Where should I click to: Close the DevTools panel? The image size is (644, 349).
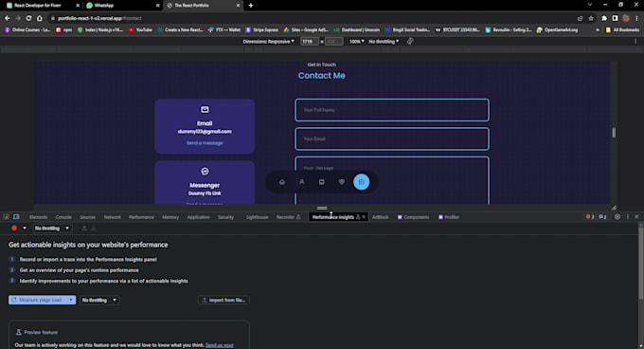[636, 216]
